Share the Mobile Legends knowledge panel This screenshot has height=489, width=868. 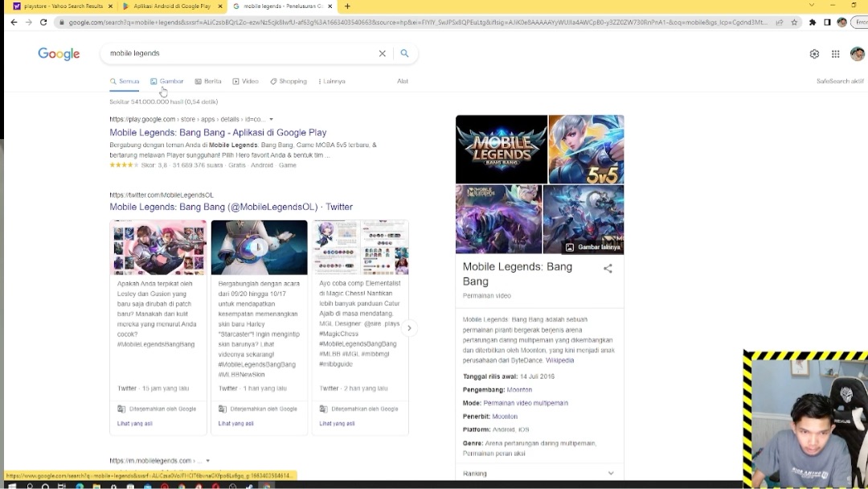[x=608, y=269]
